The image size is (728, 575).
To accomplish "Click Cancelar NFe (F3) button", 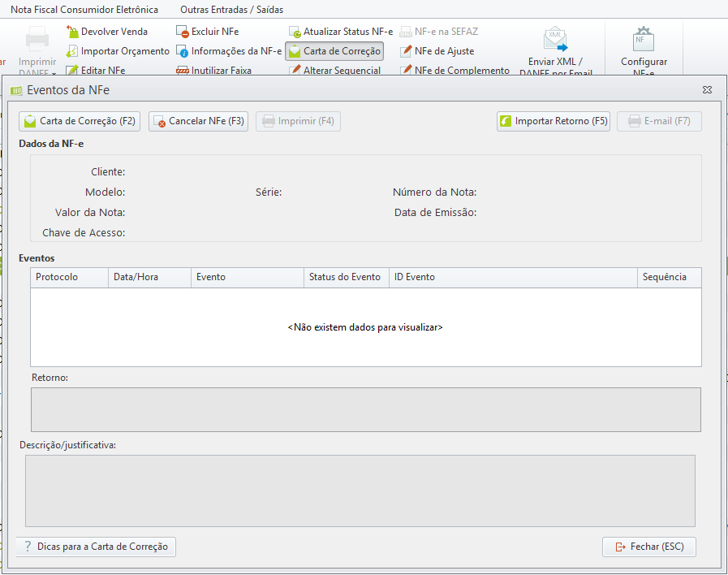I will click(x=198, y=121).
